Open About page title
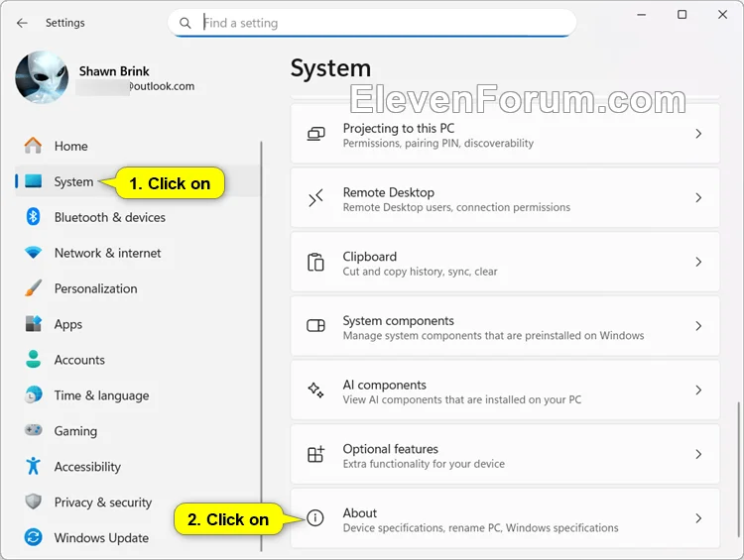This screenshot has height=560, width=744. 360,513
